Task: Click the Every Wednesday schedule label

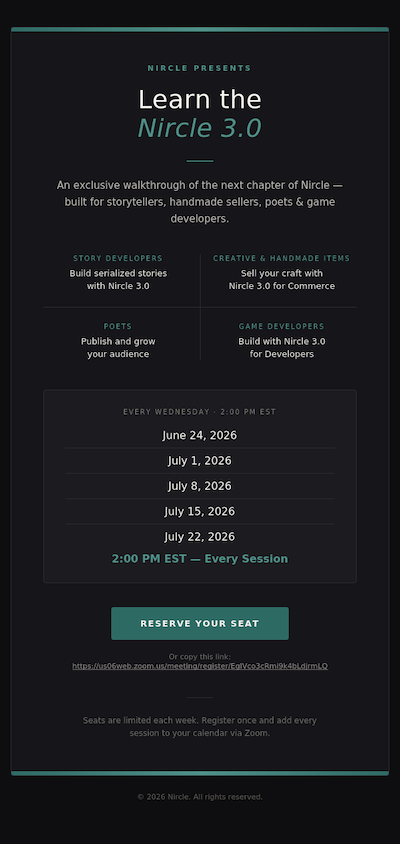Action: point(200,412)
